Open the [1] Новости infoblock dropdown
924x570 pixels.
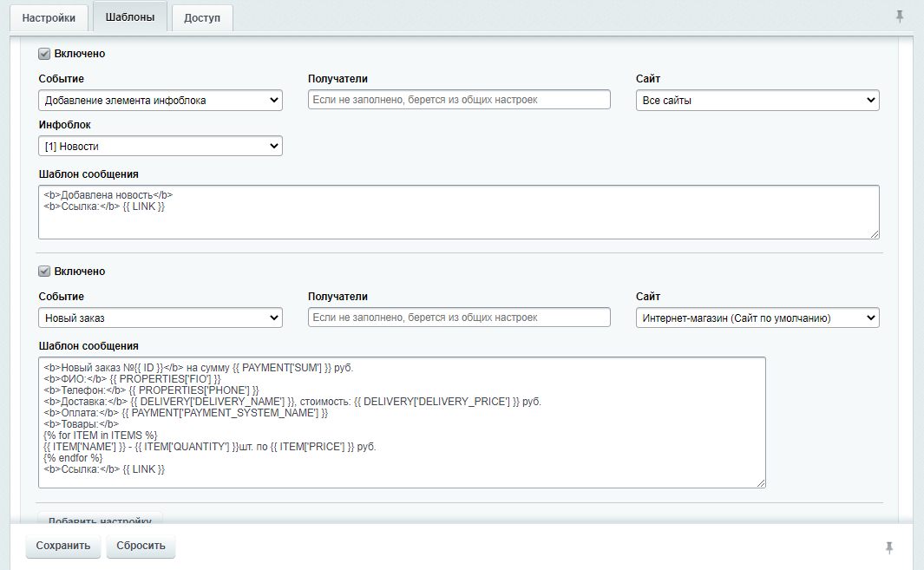[161, 147]
